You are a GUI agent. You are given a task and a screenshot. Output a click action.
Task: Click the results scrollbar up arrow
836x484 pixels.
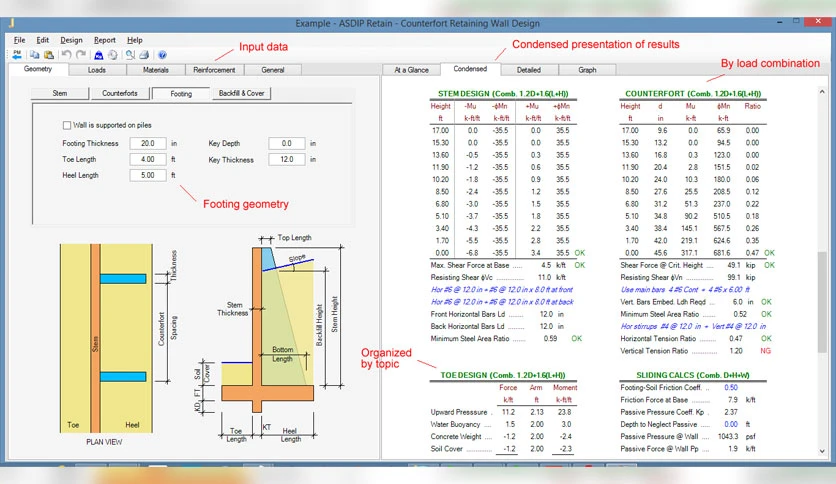coord(822,92)
